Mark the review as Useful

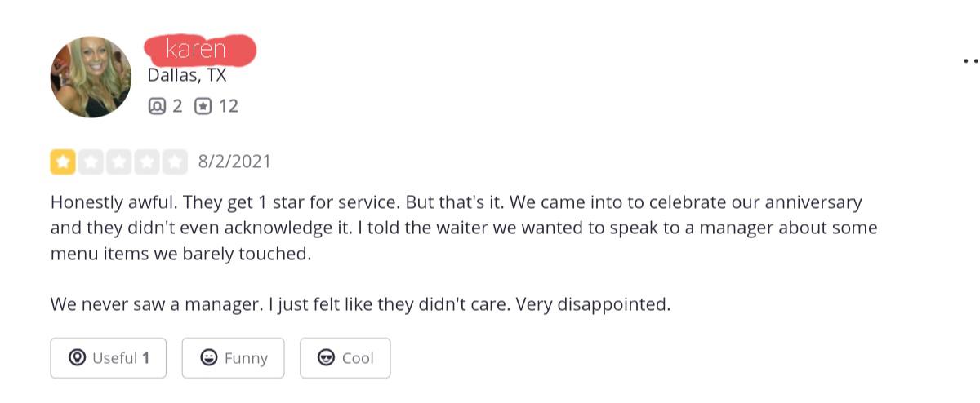click(108, 358)
